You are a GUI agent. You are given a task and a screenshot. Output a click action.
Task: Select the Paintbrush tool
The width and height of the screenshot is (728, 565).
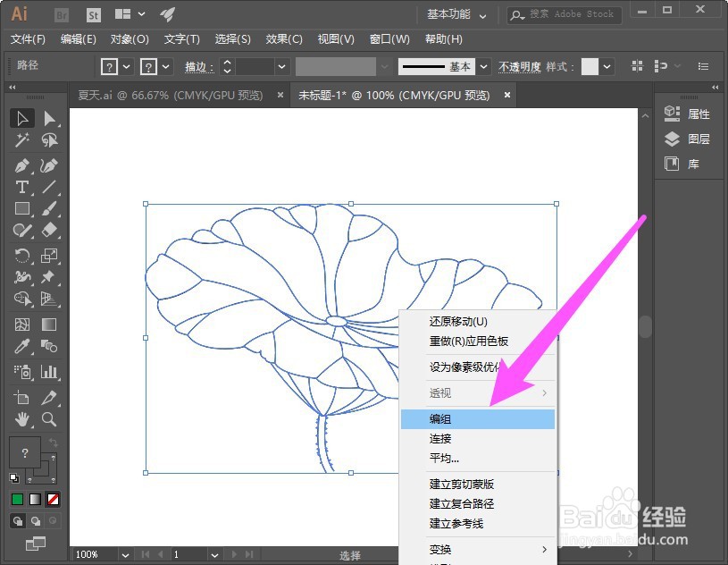pyautogui.click(x=49, y=208)
